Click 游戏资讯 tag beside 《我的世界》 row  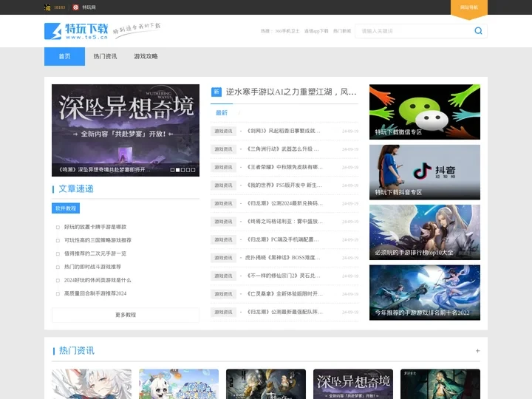[223, 185]
